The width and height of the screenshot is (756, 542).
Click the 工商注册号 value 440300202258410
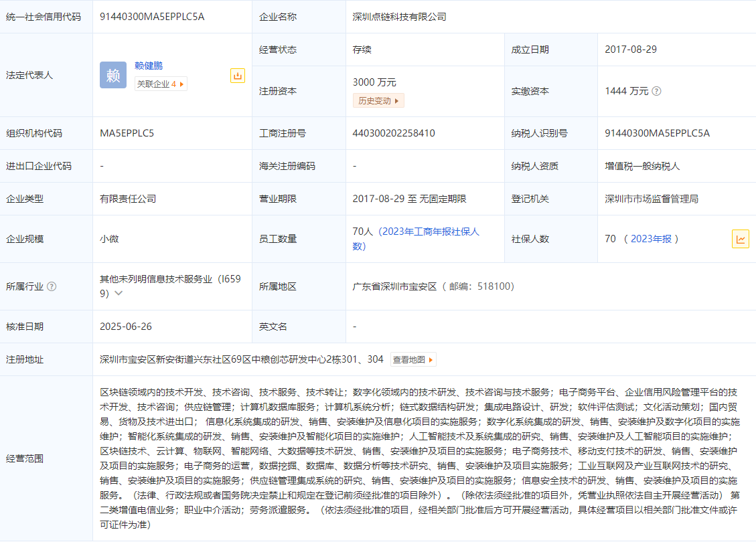point(394,133)
